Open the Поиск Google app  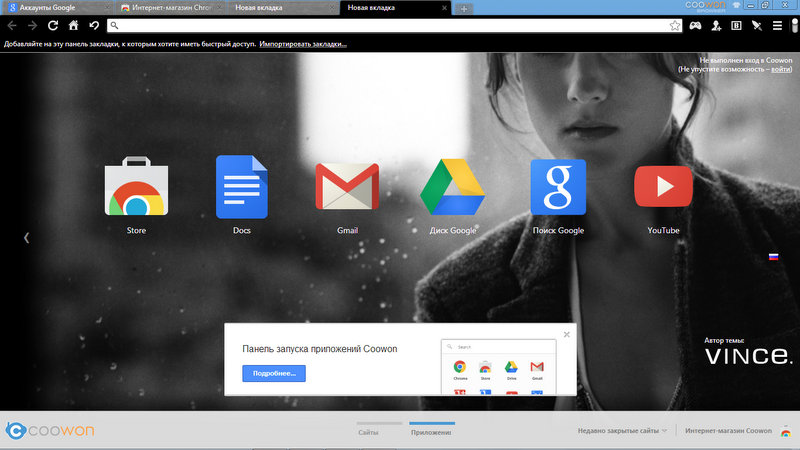558,187
